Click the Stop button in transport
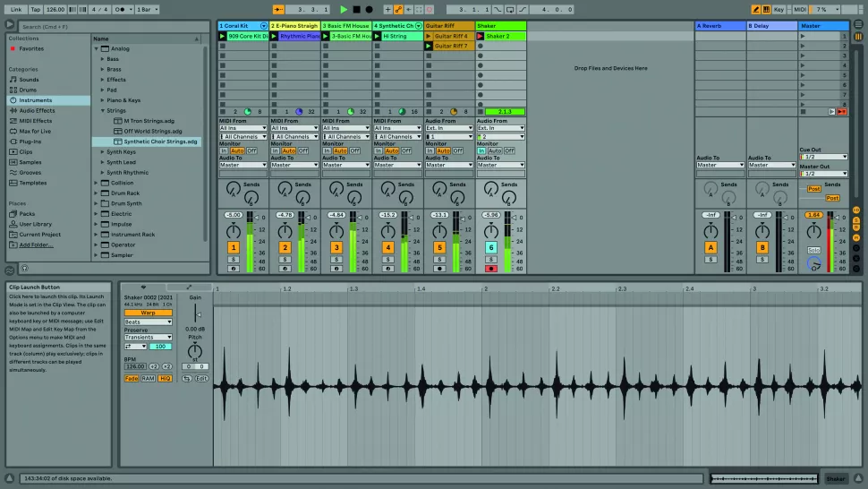Viewport: 868px width, 489px height. tap(356, 9)
